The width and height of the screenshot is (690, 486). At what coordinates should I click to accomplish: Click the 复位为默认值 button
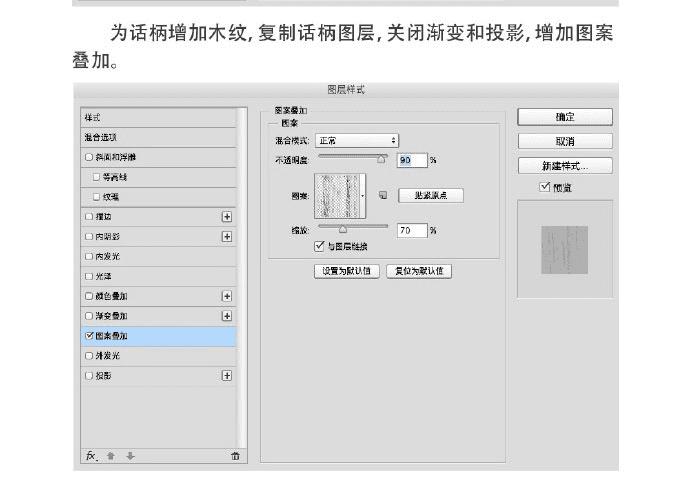(419, 271)
